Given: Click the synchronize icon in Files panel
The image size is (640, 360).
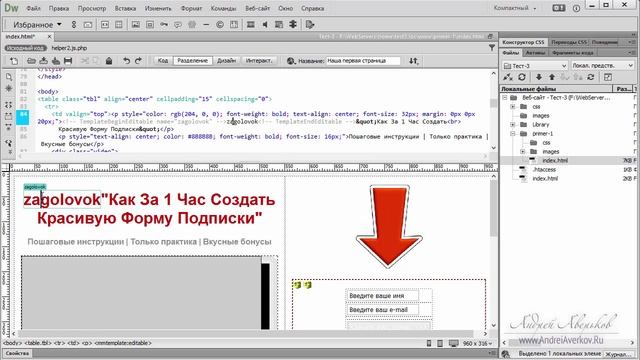Looking at the screenshot, I should (x=591, y=77).
